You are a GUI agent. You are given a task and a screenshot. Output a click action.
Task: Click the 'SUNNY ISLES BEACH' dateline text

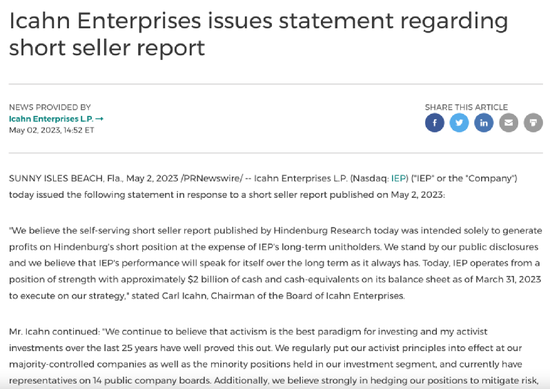click(56, 179)
